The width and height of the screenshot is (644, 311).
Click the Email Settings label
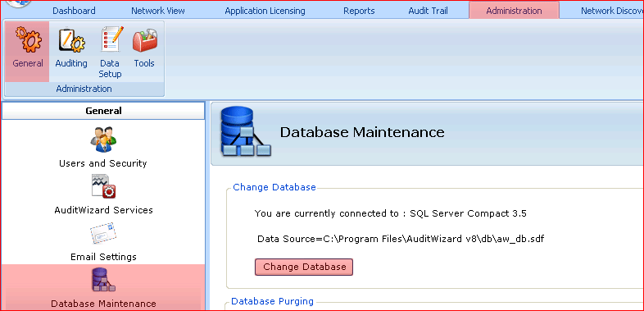coord(103,257)
